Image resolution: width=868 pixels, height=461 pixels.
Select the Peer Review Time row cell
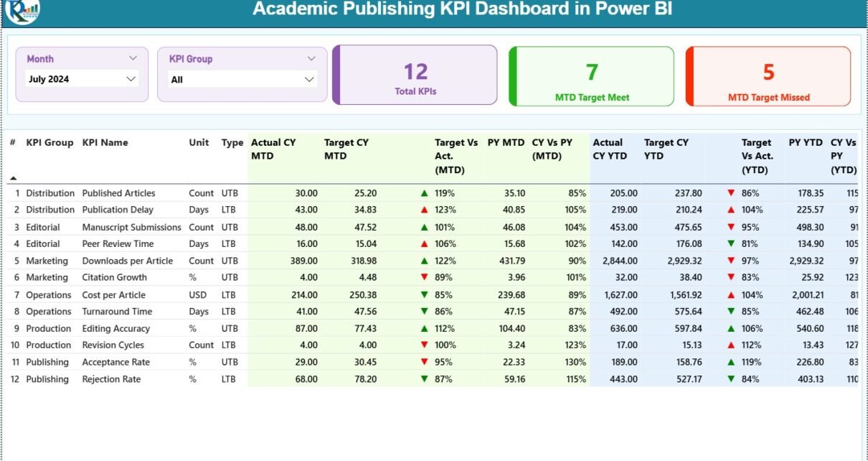coord(118,244)
